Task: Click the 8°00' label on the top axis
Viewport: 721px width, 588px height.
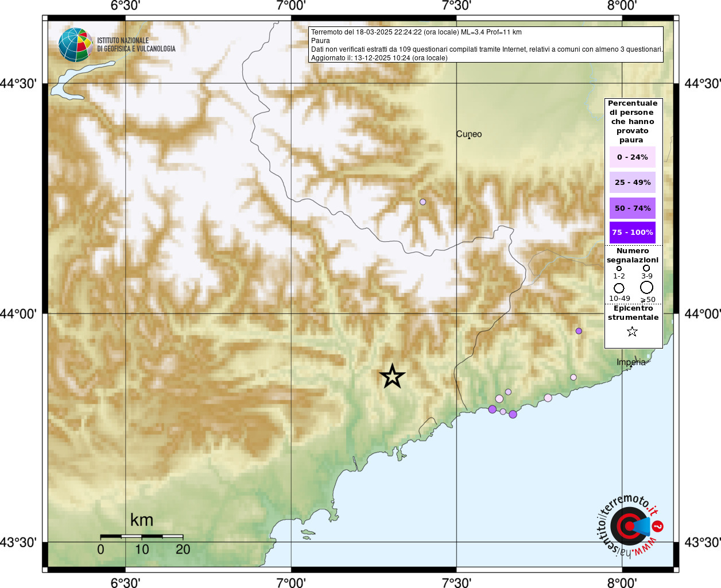Action: pyautogui.click(x=622, y=6)
